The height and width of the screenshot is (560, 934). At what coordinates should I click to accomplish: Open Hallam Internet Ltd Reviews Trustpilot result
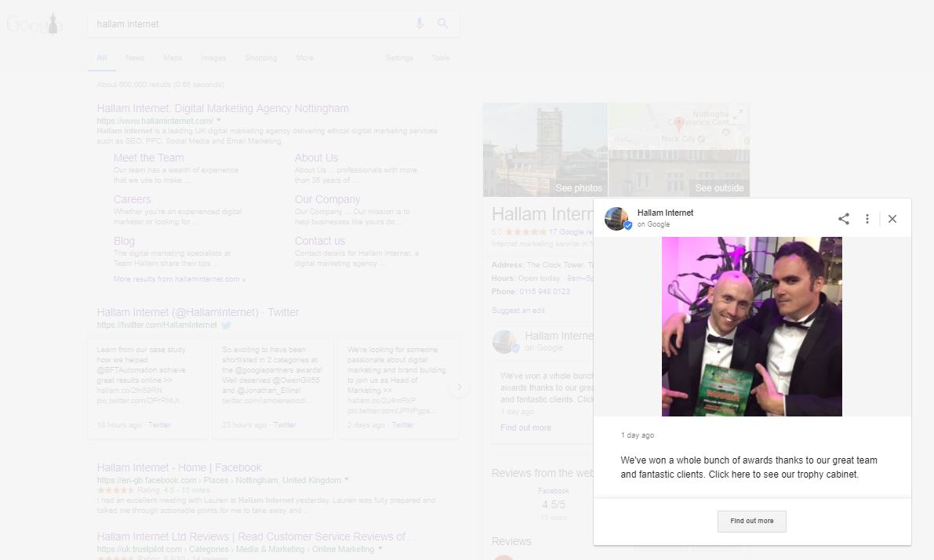coord(256,536)
